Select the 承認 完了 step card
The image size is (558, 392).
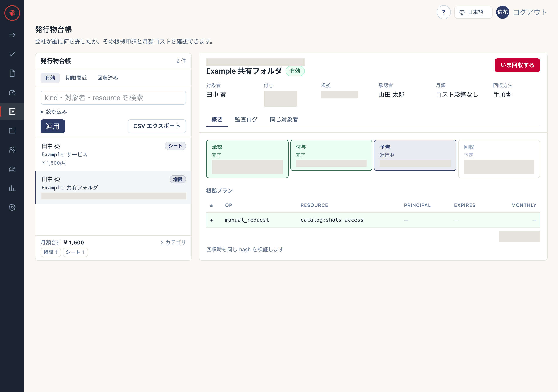247,159
